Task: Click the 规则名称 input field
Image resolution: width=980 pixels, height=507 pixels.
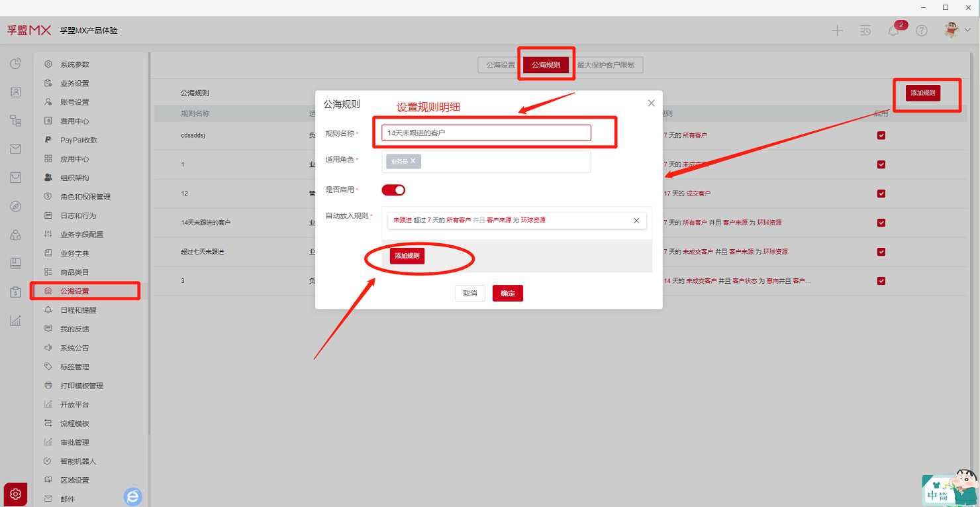Action: [x=486, y=133]
